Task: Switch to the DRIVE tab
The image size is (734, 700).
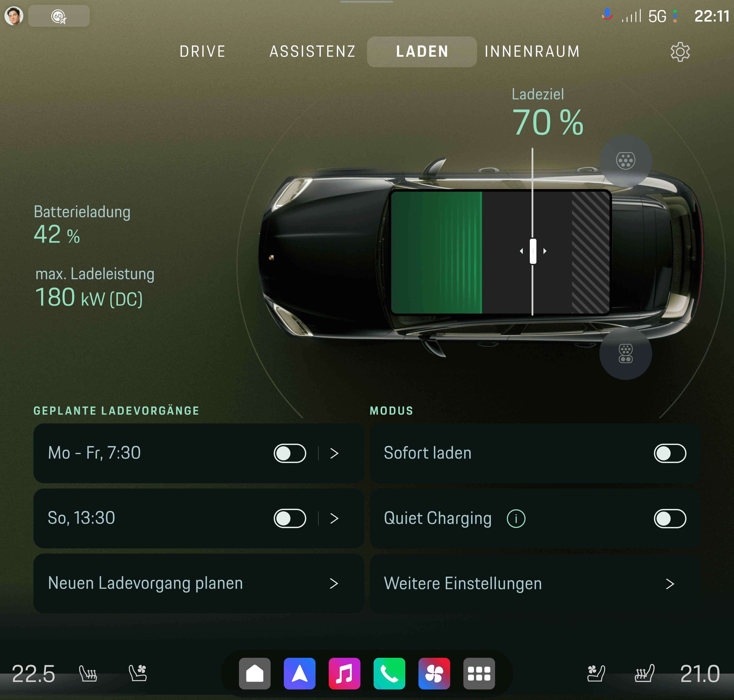Action: [x=202, y=51]
